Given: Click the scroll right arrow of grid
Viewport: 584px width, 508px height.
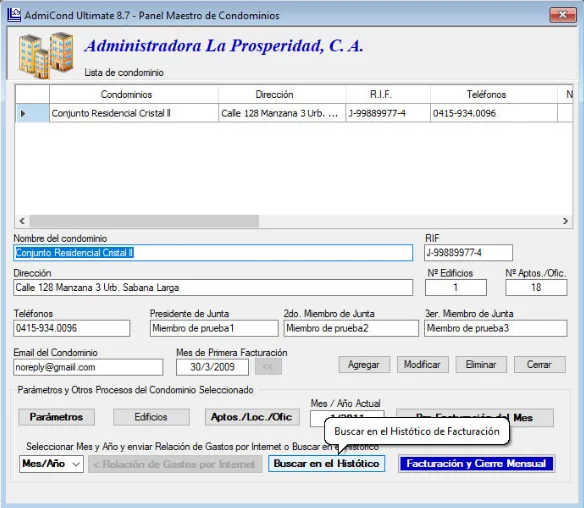Looking at the screenshot, I should 565,221.
